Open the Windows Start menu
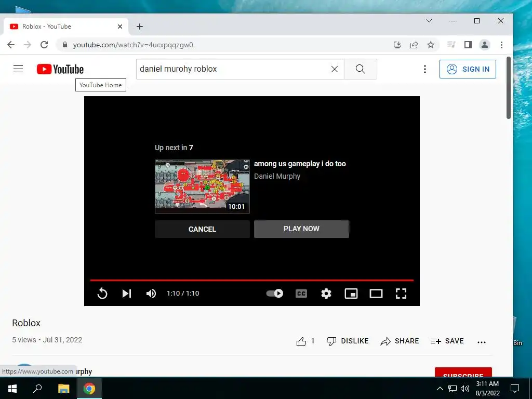 coord(12,388)
